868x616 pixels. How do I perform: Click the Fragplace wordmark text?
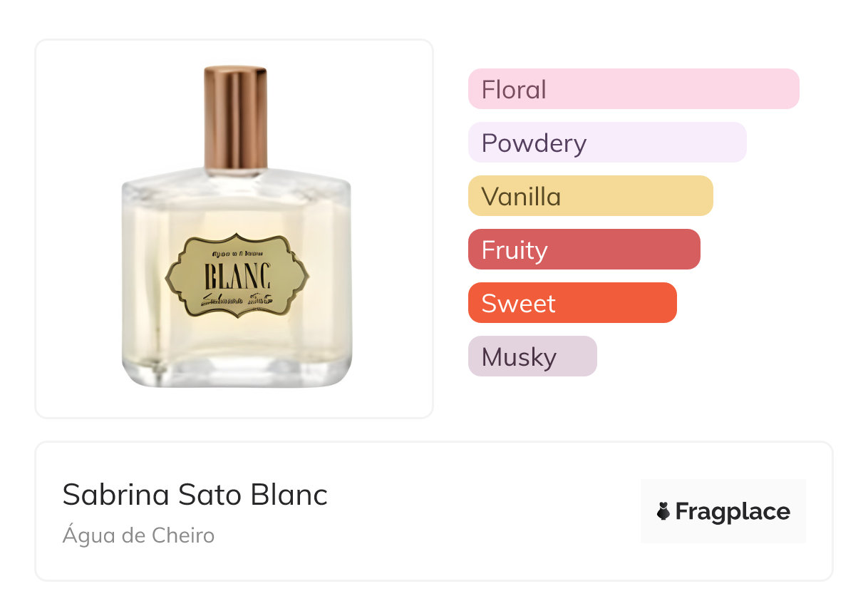click(x=733, y=511)
